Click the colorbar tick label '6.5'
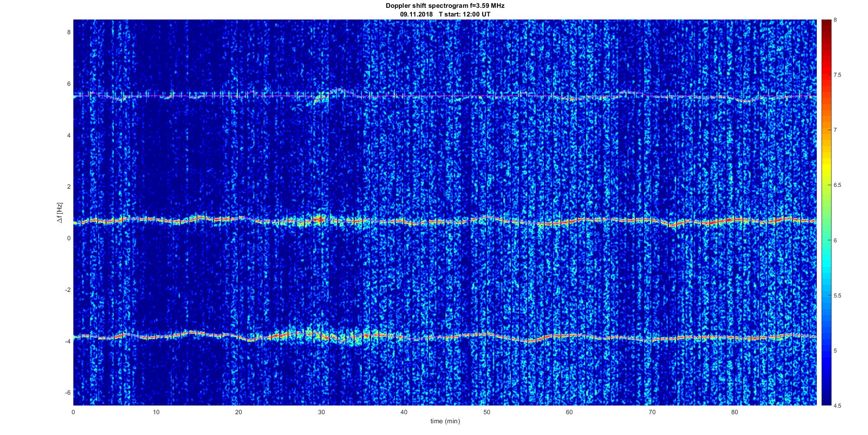The image size is (868, 435). [837, 185]
